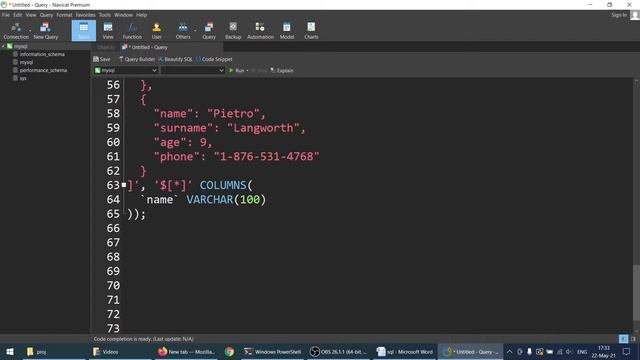This screenshot has width=640, height=360.
Task: Show hidden system tray icons
Action: point(509,351)
